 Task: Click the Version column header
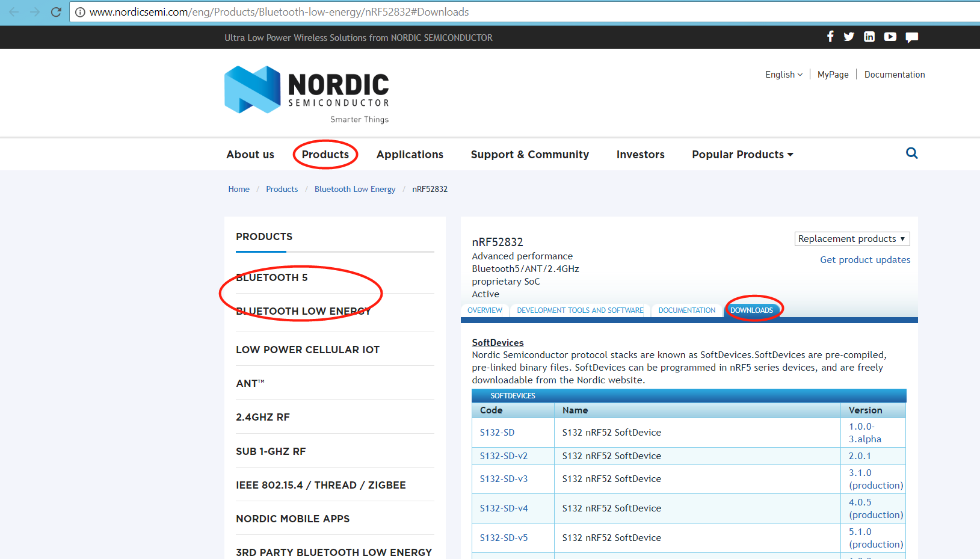[x=866, y=410]
